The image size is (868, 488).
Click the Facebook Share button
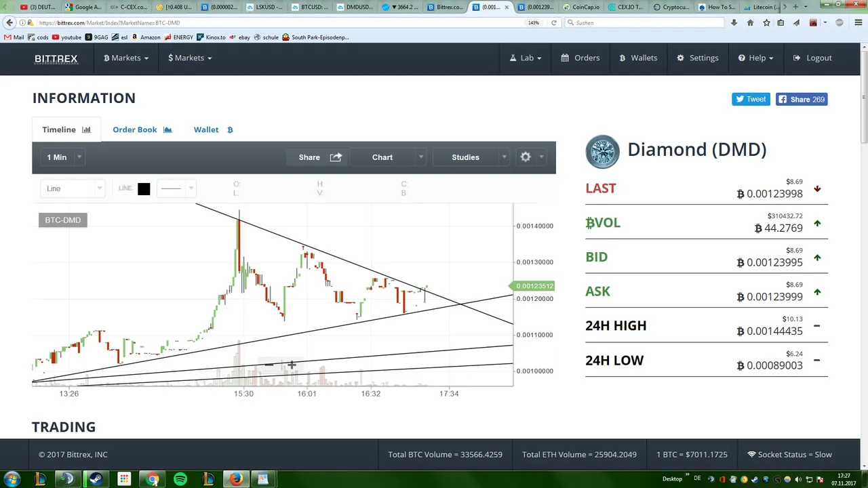(802, 100)
